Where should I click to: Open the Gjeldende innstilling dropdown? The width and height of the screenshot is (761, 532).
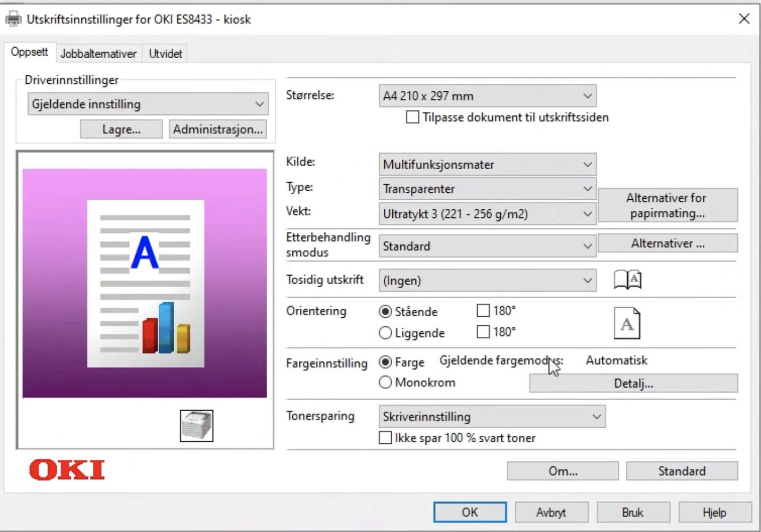(148, 104)
